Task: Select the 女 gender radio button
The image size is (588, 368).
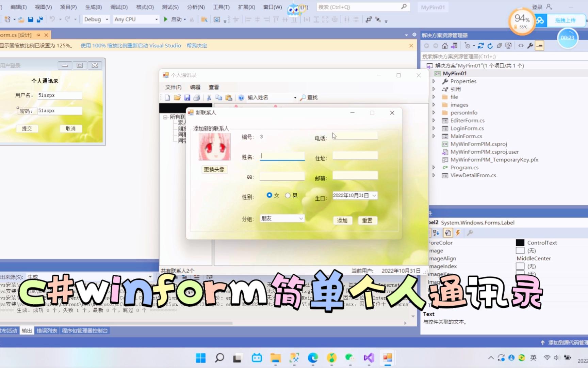Action: coord(270,195)
